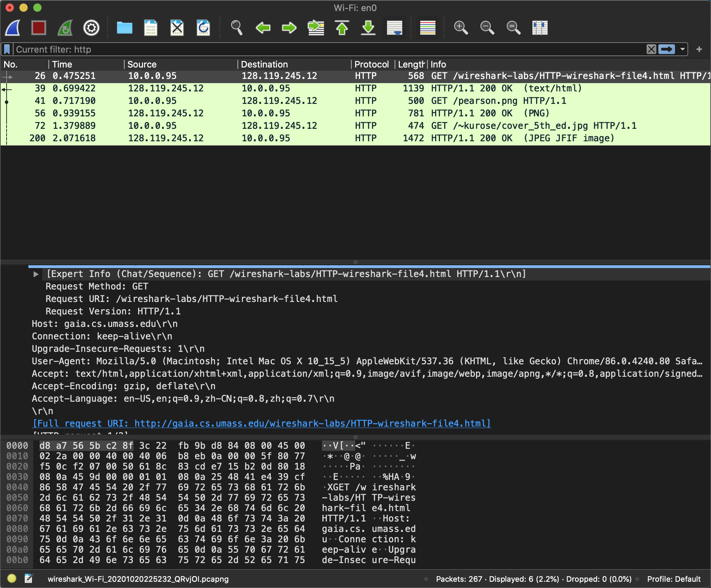Toggle packet colorization rules icon
Screen dimensions: 711x588
[x=427, y=28]
